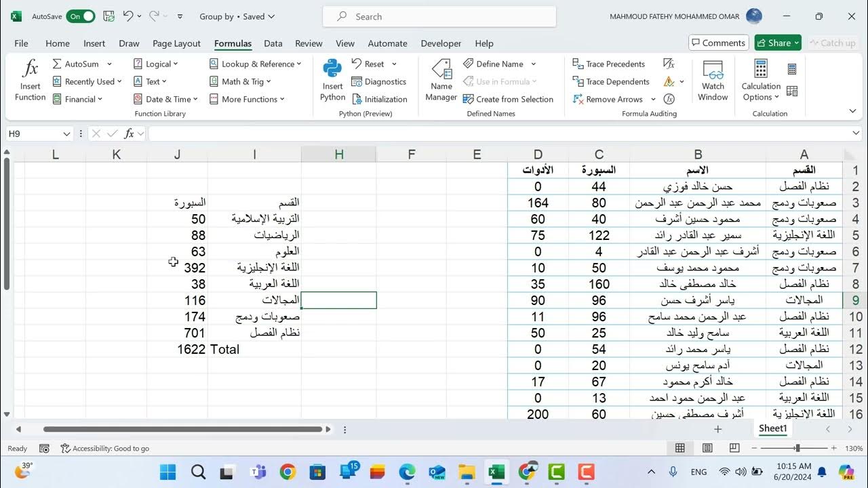Switch to the Developer tab

(441, 43)
